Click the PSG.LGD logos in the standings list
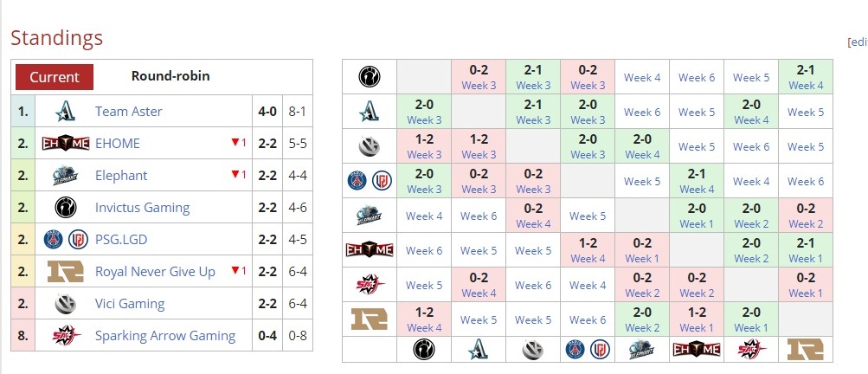868x374 pixels. point(66,240)
